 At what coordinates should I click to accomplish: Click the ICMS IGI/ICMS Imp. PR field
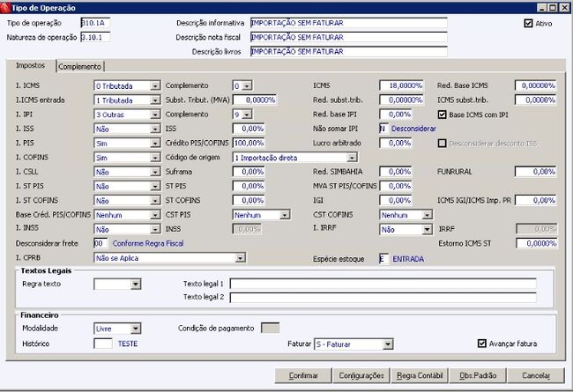(536, 200)
